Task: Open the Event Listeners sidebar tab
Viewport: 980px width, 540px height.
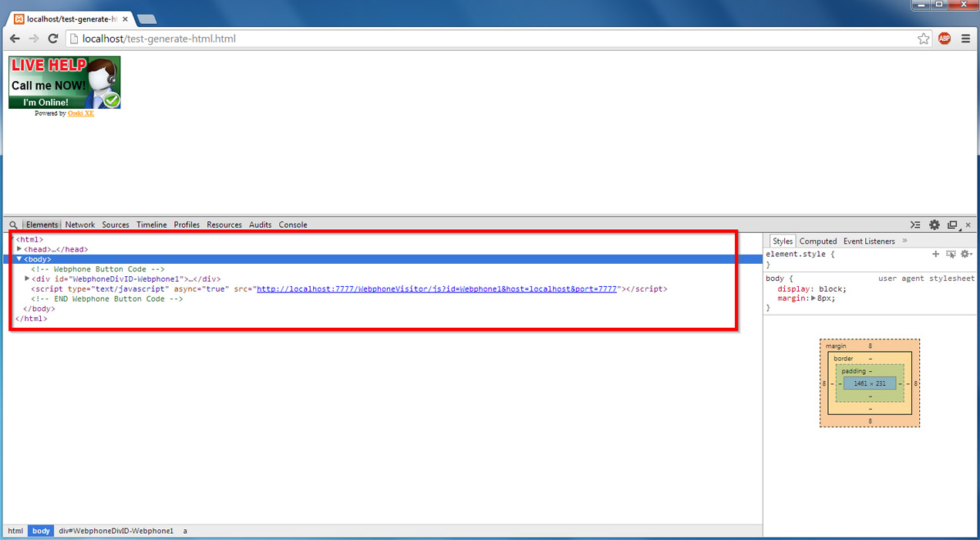Action: [x=869, y=241]
